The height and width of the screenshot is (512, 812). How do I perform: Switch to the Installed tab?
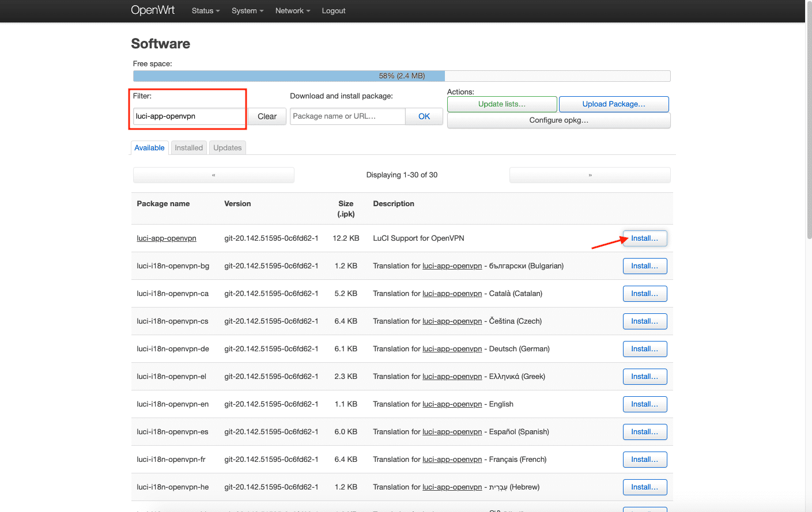point(188,148)
